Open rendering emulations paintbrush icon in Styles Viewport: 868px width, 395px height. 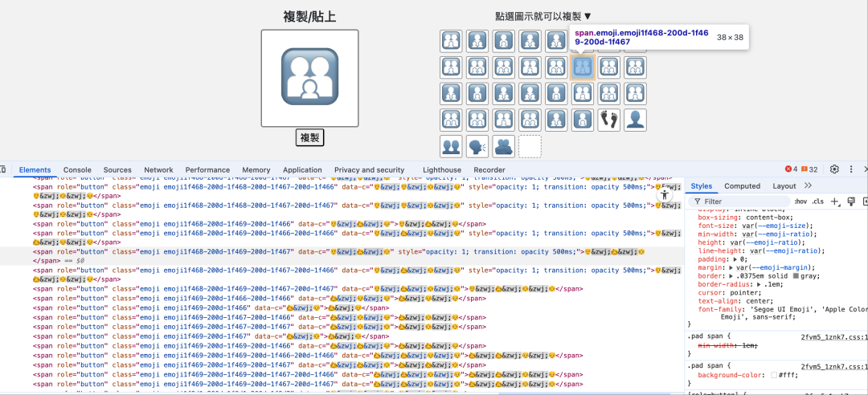(852, 202)
